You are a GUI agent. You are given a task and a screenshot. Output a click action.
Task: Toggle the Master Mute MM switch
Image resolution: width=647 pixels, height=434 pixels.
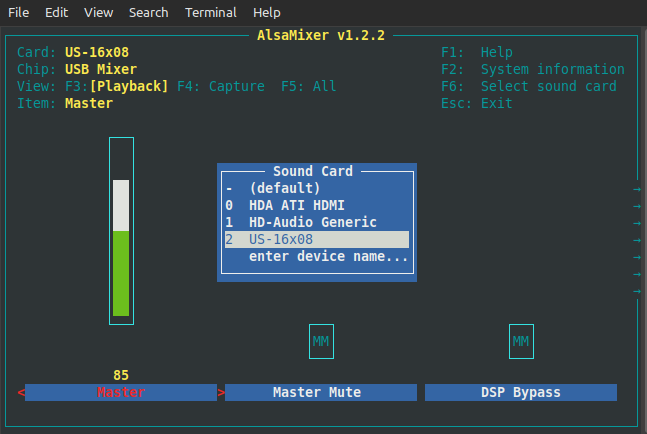coord(321,342)
